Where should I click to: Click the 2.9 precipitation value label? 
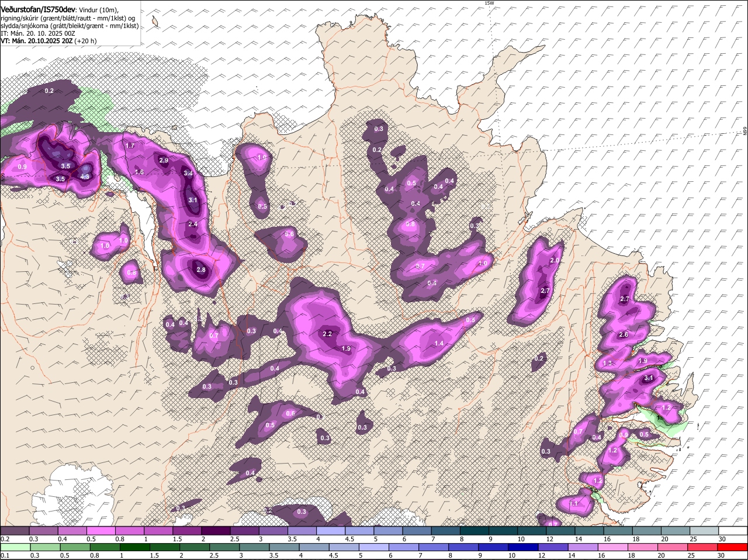(x=164, y=160)
